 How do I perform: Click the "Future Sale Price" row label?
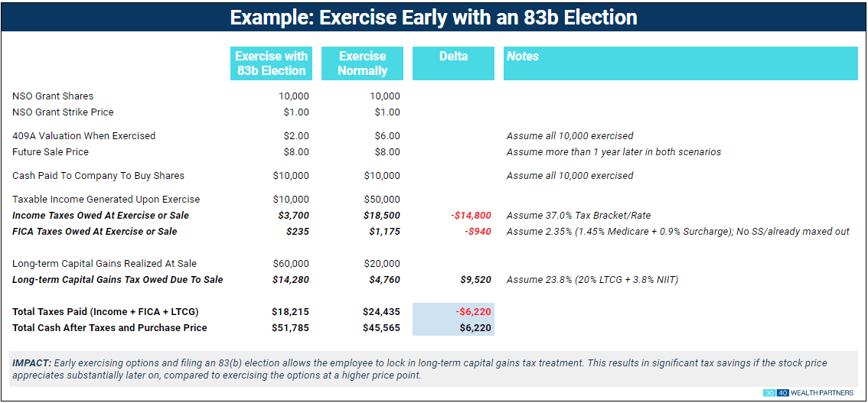coord(51,152)
